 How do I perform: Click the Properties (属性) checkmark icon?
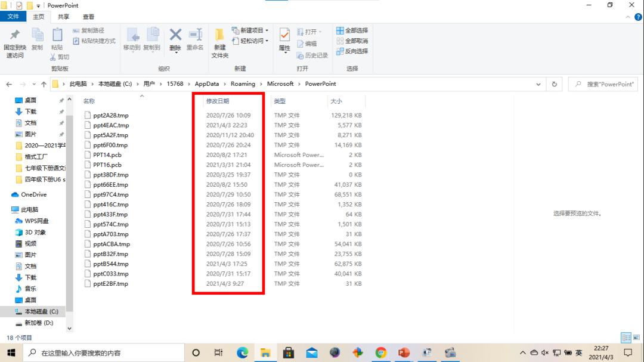(284, 35)
